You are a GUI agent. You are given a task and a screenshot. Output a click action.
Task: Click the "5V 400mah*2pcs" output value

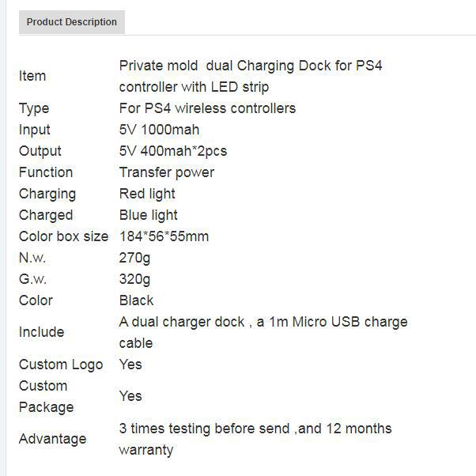pos(173,151)
